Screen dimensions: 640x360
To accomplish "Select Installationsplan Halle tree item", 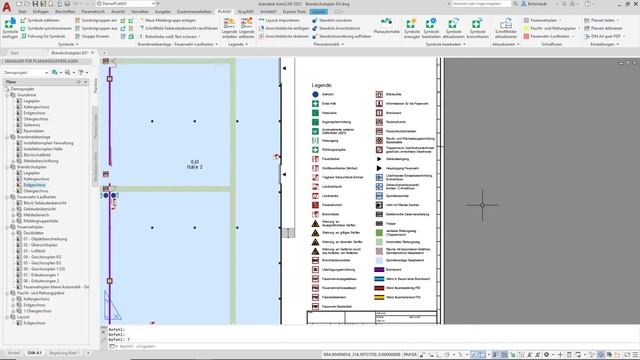I will click(x=43, y=149).
